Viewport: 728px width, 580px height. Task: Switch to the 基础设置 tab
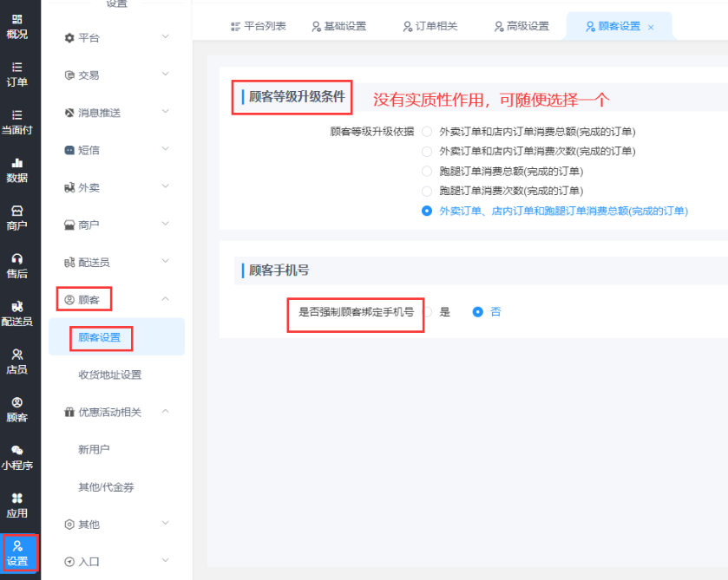pyautogui.click(x=339, y=27)
